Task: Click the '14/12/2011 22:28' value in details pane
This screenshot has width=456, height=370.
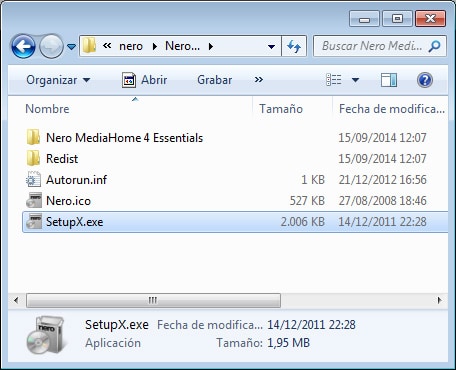Action: point(311,325)
